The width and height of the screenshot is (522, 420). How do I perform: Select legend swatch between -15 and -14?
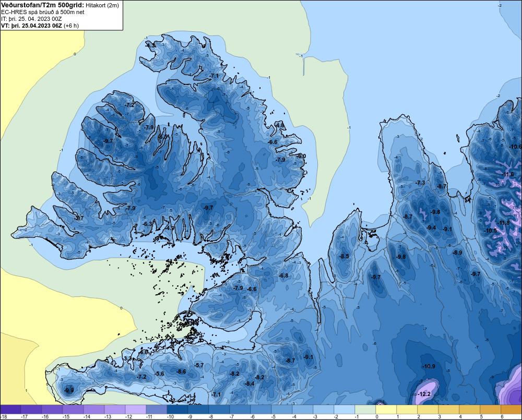click(x=73, y=409)
